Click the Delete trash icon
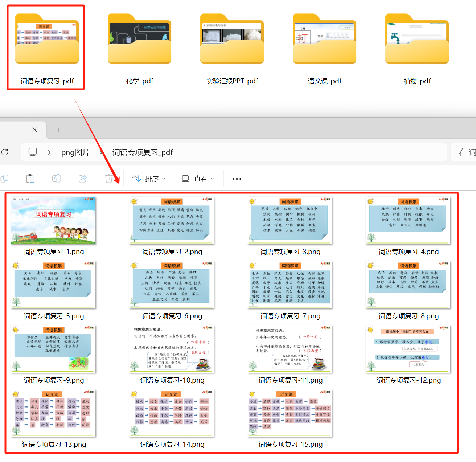The width and height of the screenshot is (476, 462). [x=109, y=179]
